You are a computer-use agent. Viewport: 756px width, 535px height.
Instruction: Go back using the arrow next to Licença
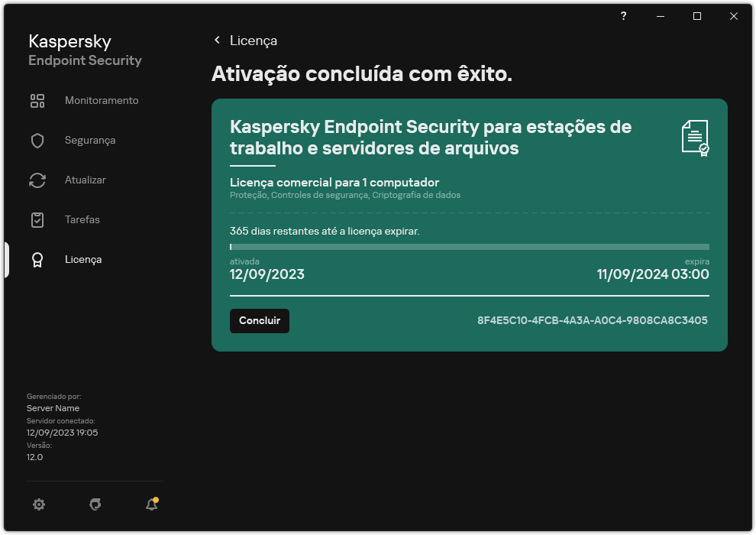pyautogui.click(x=216, y=41)
